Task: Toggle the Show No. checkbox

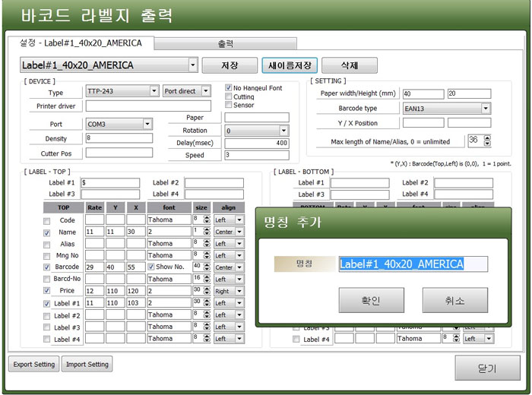Action: (151, 267)
